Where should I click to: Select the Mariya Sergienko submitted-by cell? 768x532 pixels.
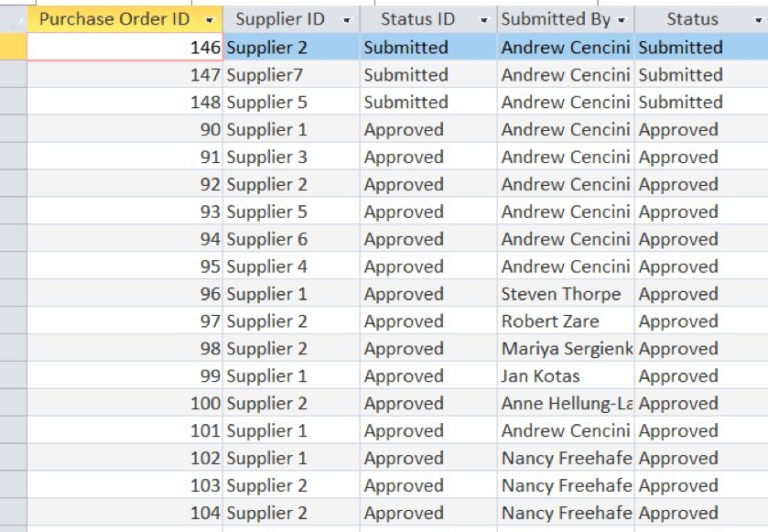565,349
